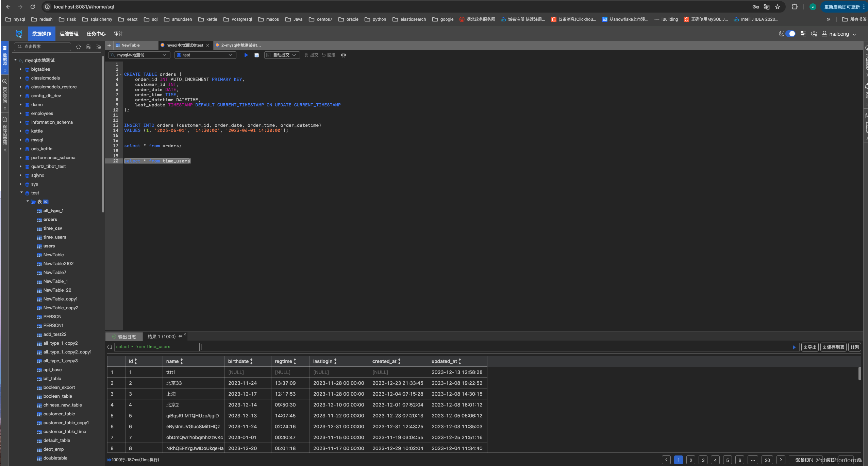868x466 pixels.
Task: Click the format SQL icon next to run
Action: point(257,55)
